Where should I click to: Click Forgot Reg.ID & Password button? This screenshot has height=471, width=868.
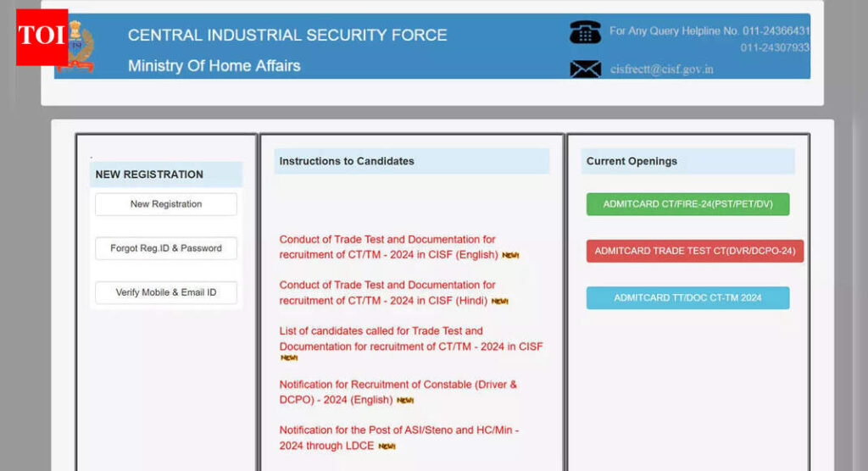pyautogui.click(x=166, y=248)
